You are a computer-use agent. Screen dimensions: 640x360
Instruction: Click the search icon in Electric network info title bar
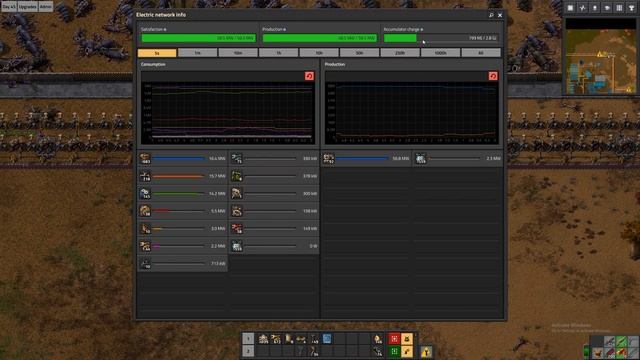(491, 15)
